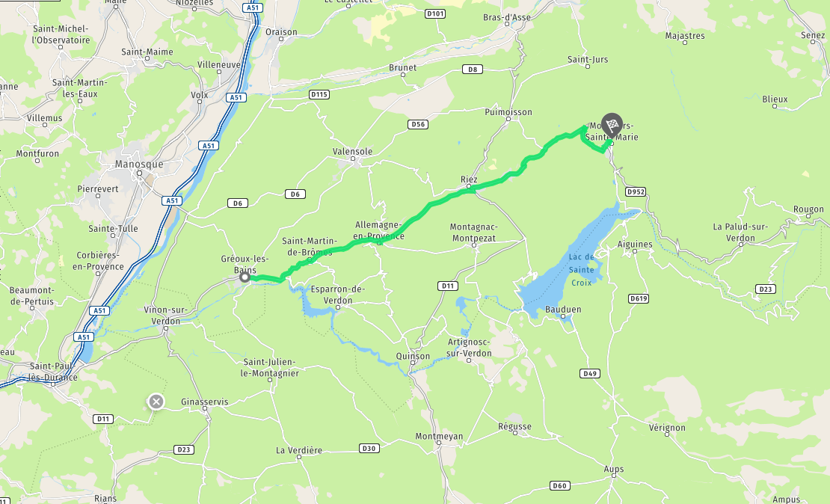
Task: Click the D49 road shield
Action: [590, 374]
